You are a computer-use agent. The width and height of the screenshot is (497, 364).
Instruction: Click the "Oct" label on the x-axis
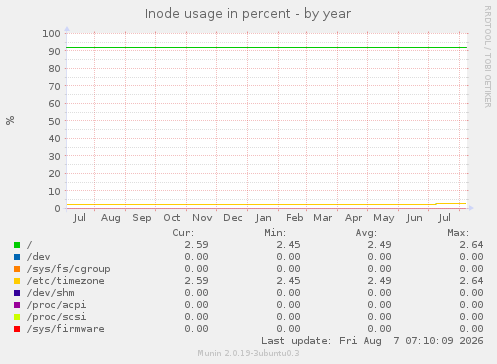tap(172, 218)
